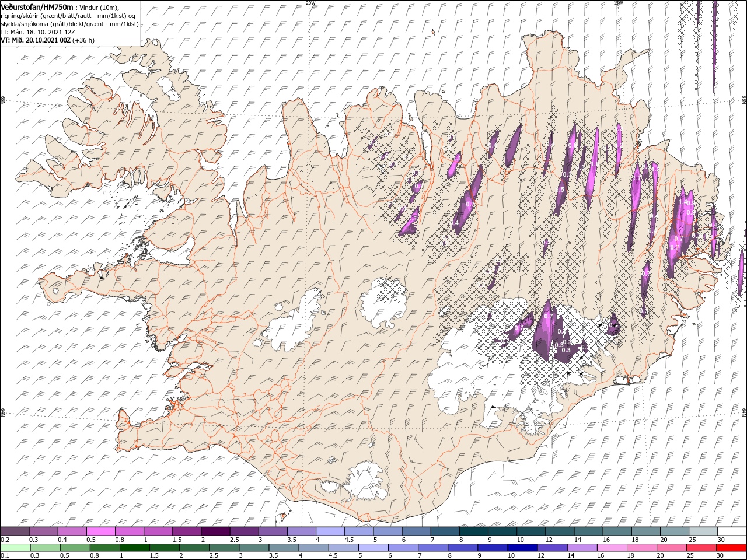Click the blue-grey 3.5 swatch, lower row
Viewport: 747px width, 560px height.
pos(284,548)
